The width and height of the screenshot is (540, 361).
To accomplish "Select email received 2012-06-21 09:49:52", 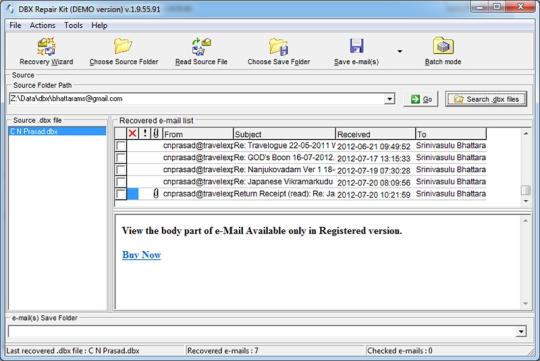I will click(x=374, y=146).
